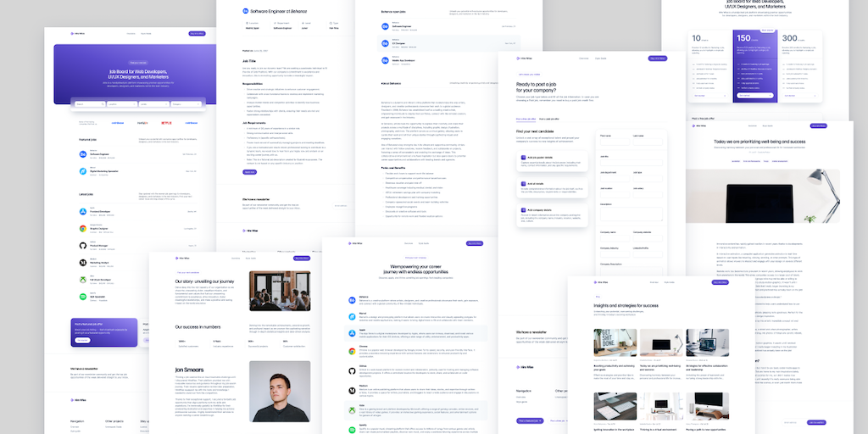Click Hire Wise logo on blog listing page header

[601, 282]
